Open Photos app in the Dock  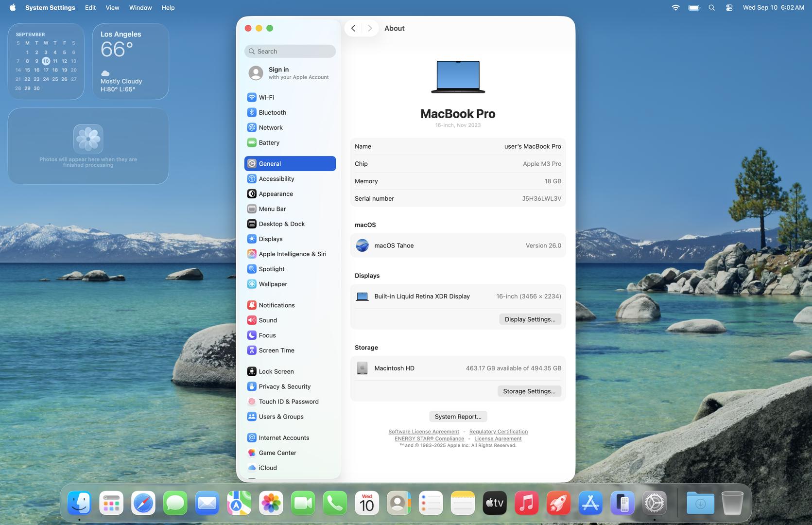271,503
